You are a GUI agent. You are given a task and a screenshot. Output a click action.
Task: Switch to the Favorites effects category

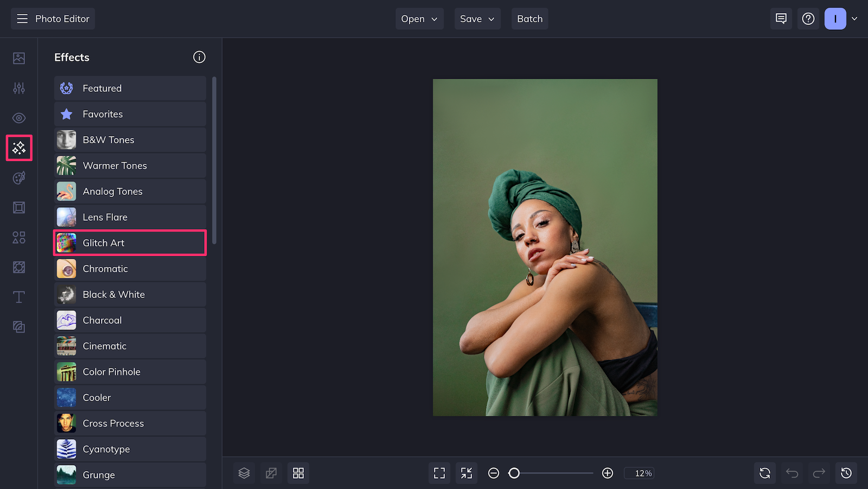pos(130,114)
